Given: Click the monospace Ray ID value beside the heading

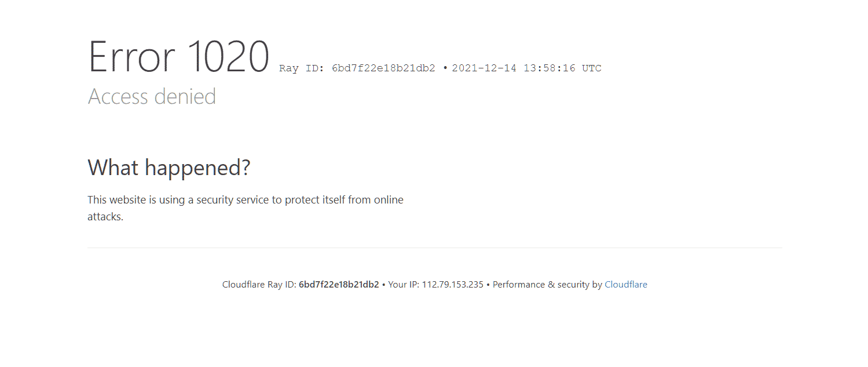Looking at the screenshot, I should click(x=383, y=68).
